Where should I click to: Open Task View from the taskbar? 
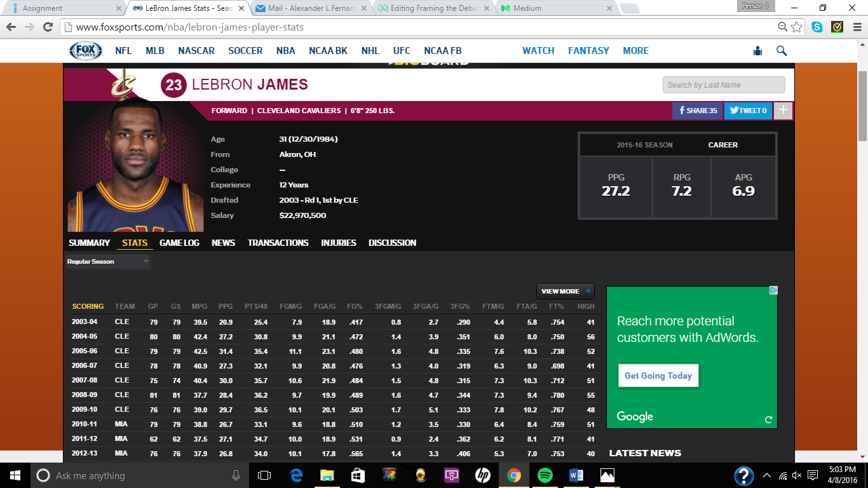point(264,475)
